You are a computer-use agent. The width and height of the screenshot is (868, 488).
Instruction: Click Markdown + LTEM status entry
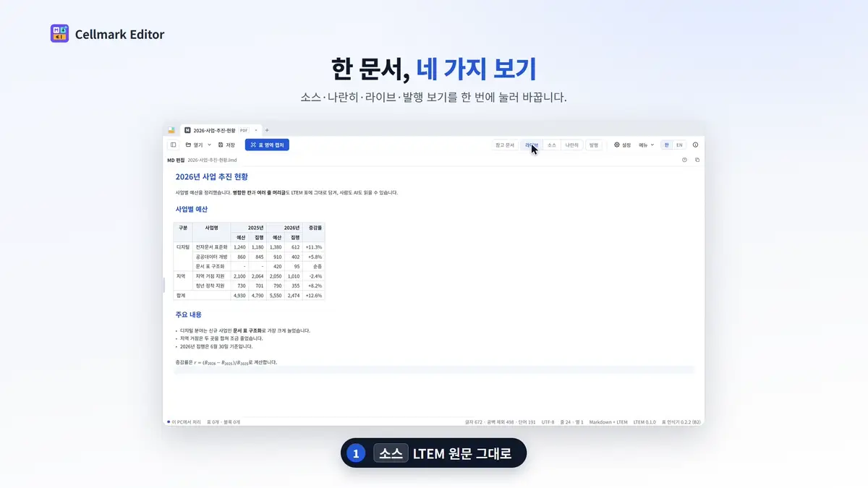(x=608, y=421)
